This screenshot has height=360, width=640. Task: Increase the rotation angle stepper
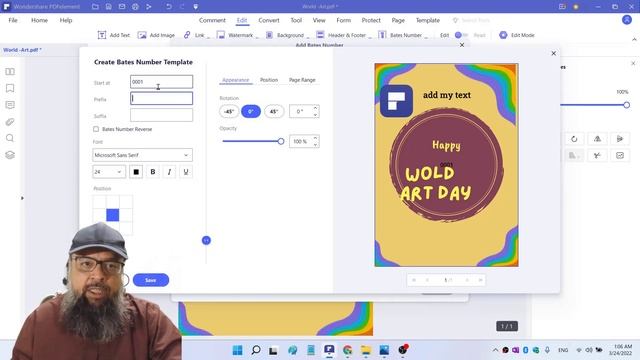click(x=315, y=108)
